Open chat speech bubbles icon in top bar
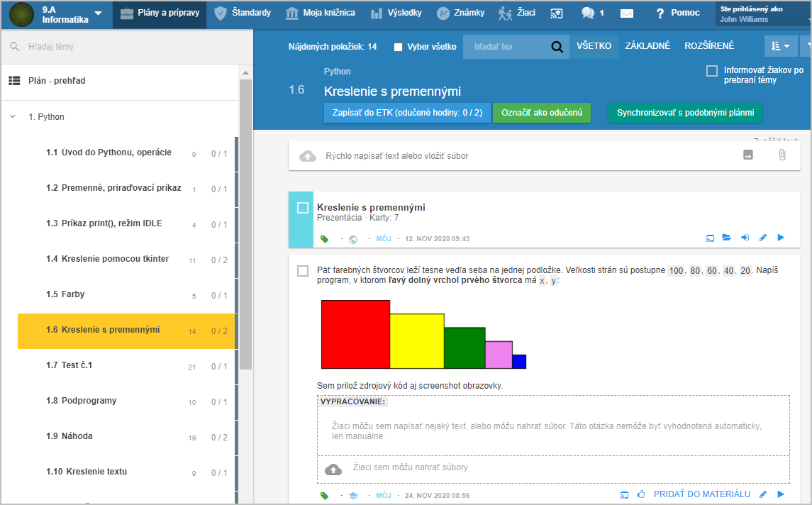The image size is (812, 505). click(x=587, y=13)
